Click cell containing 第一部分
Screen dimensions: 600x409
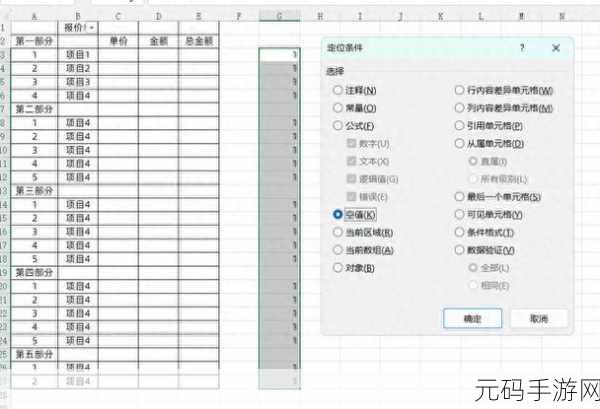(34, 41)
